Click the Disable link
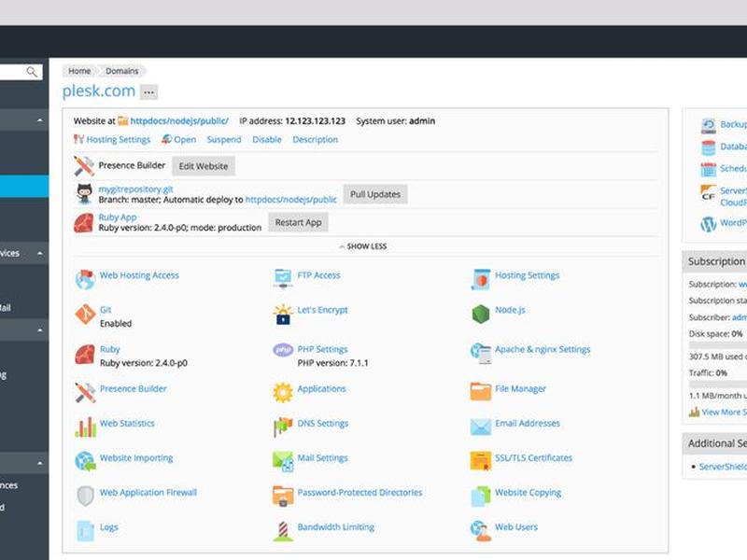 [x=267, y=139]
